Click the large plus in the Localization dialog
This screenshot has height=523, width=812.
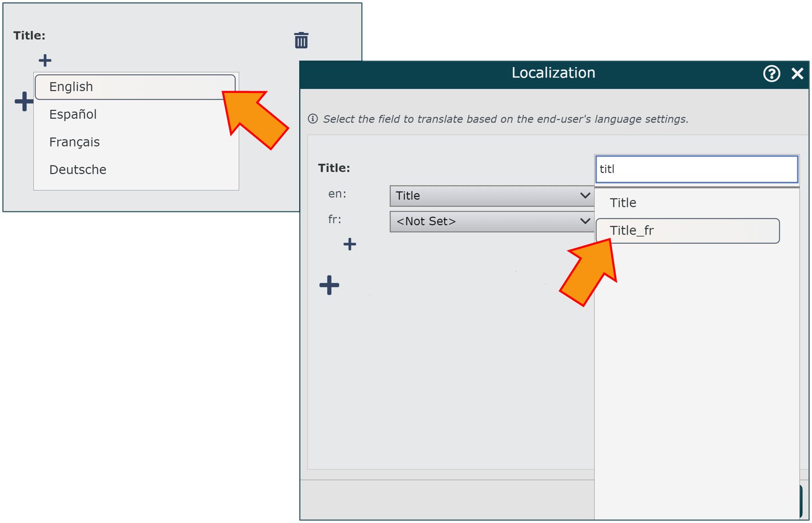tap(329, 286)
